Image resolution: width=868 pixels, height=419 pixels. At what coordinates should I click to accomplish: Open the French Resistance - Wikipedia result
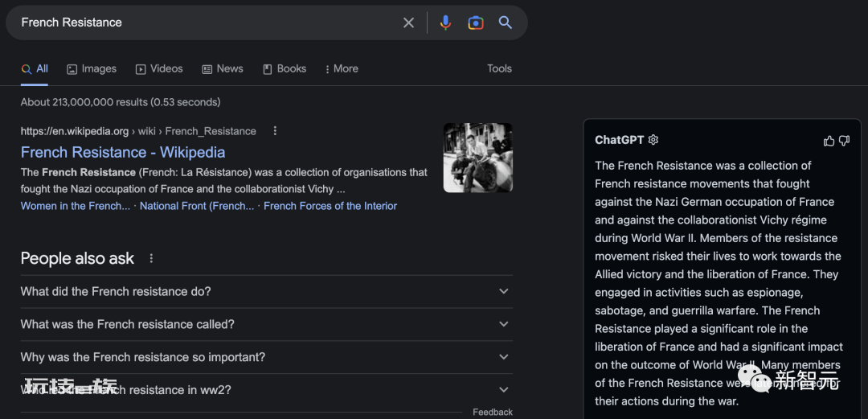coord(123,152)
